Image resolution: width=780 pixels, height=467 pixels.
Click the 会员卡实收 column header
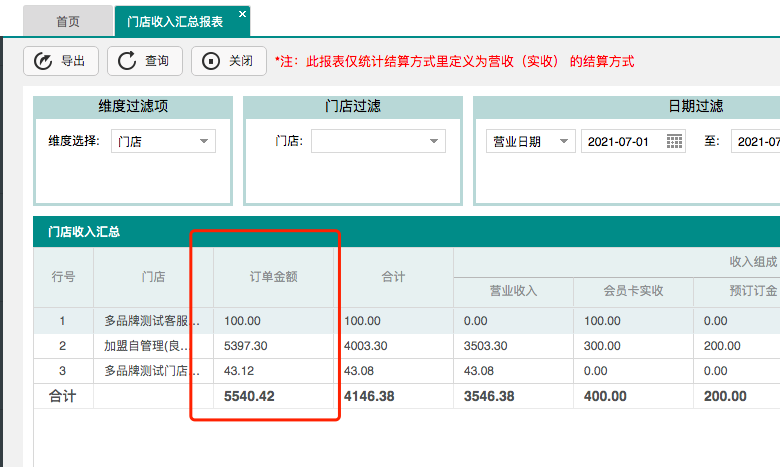pos(633,291)
